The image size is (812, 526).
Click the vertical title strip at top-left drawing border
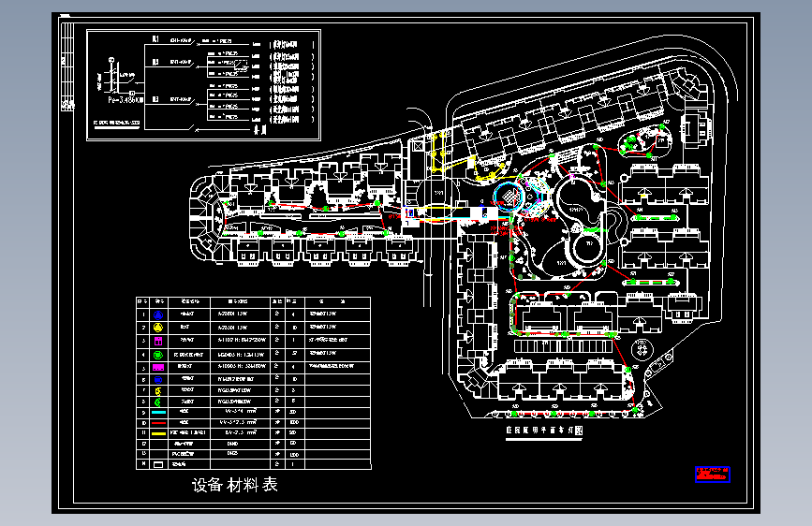click(x=66, y=66)
